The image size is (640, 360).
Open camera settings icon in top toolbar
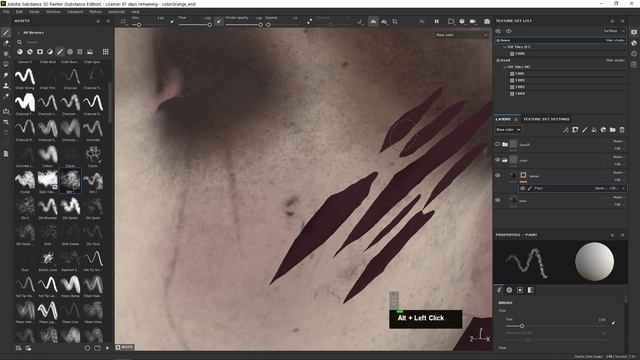coord(473,21)
